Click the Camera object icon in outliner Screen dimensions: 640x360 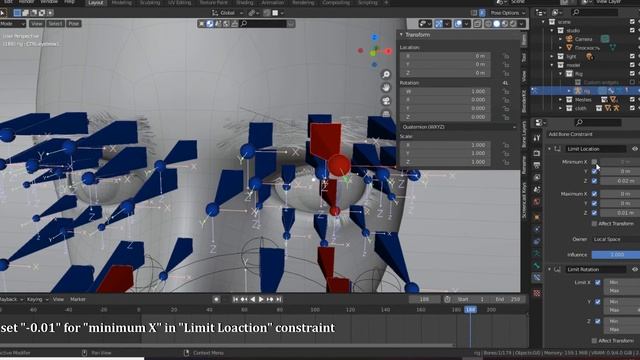point(569,39)
